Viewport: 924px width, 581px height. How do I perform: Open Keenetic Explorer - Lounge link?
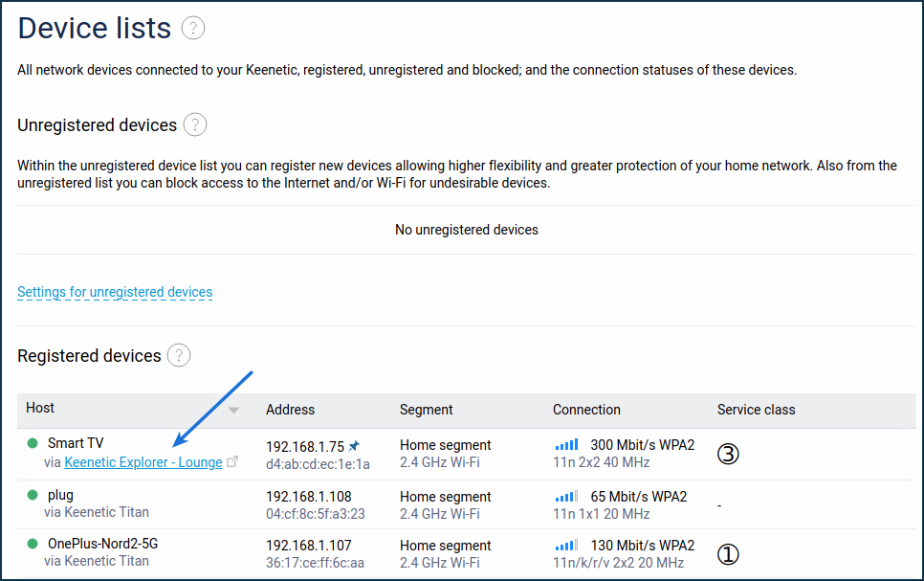click(x=143, y=462)
